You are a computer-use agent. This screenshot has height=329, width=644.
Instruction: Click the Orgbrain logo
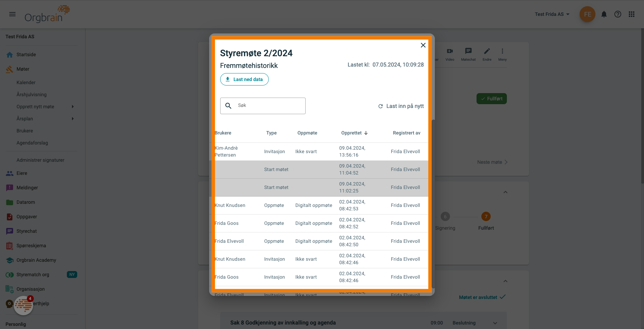click(47, 14)
